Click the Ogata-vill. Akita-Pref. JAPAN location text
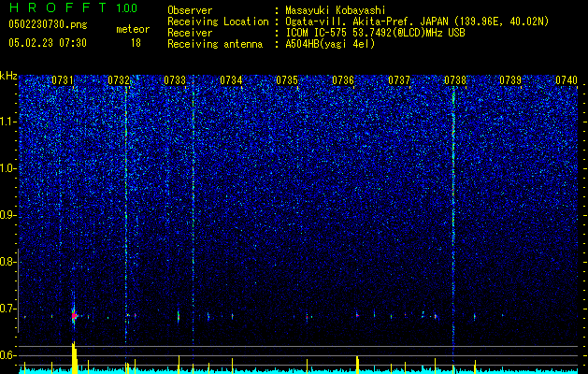588x374 pixels. tap(417, 22)
